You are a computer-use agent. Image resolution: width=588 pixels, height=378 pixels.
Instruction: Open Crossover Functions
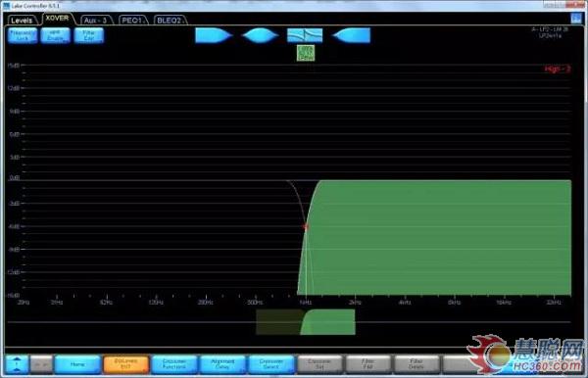[174, 364]
